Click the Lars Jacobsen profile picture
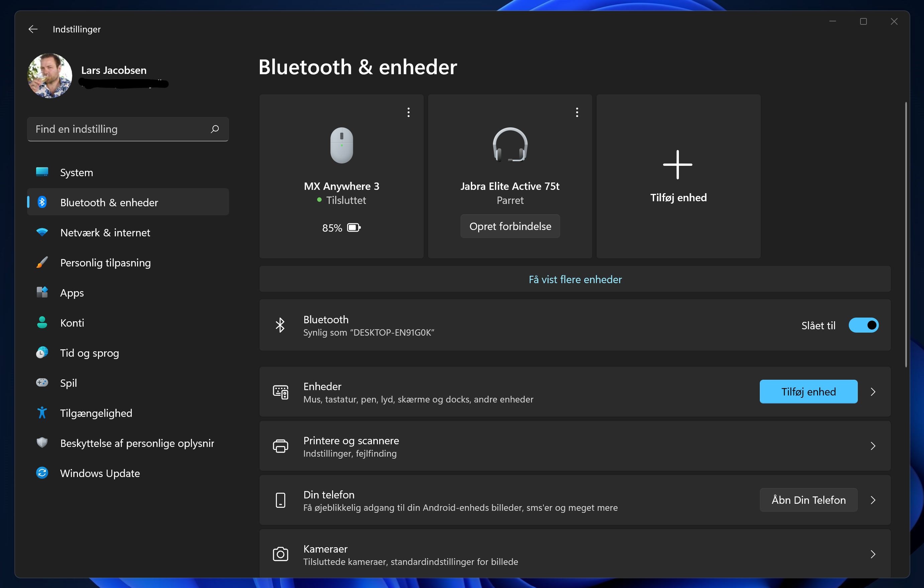 coord(50,76)
